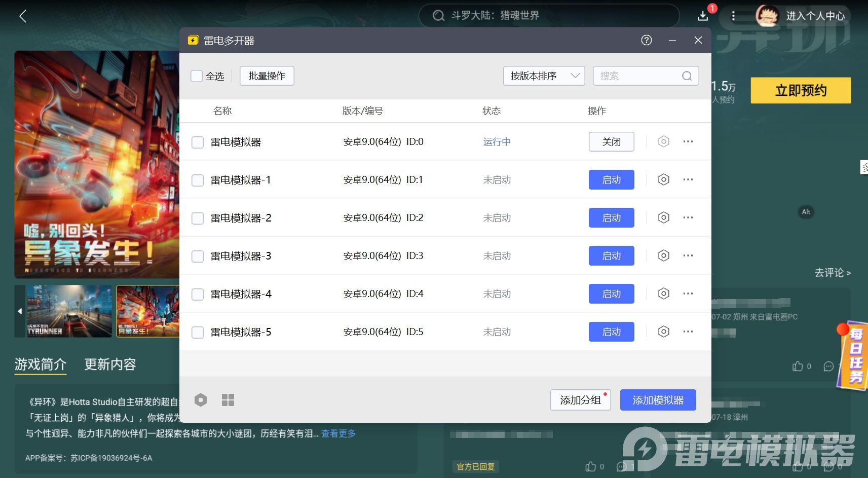Expand the 按版本排序 sort dropdown
Screen dimensions: 868x478
pos(544,76)
